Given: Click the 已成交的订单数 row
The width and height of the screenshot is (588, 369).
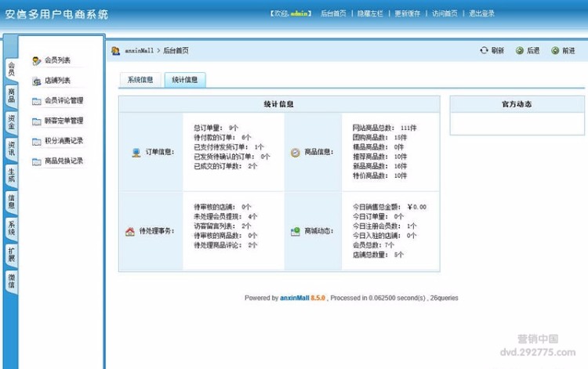Looking at the screenshot, I should click(225, 166).
